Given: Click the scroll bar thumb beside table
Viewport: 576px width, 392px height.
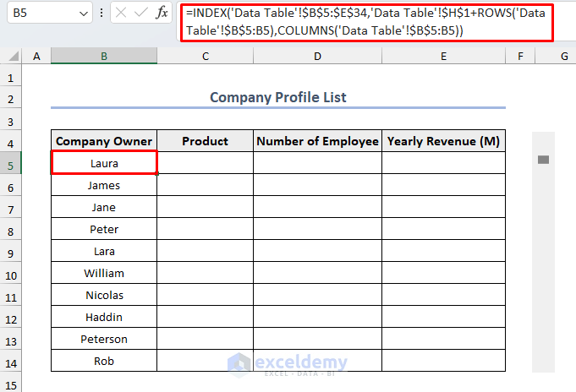Looking at the screenshot, I should (543, 160).
